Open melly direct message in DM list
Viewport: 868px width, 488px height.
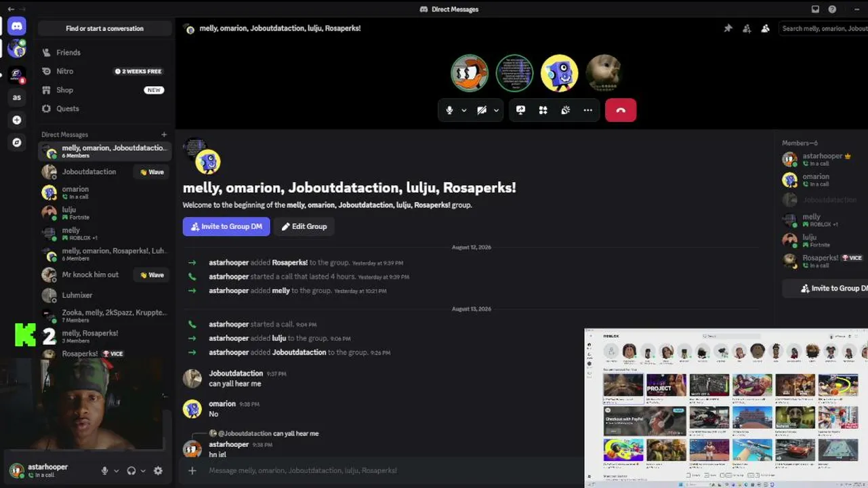click(x=105, y=233)
